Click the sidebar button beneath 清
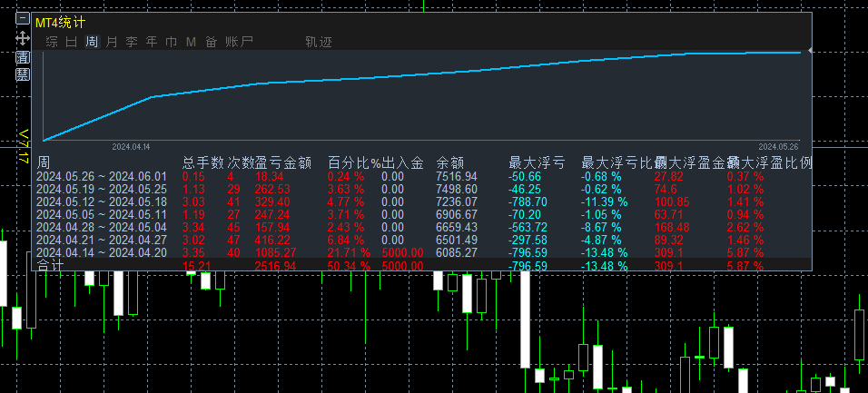Screen dimensions: 868x393 (22, 74)
